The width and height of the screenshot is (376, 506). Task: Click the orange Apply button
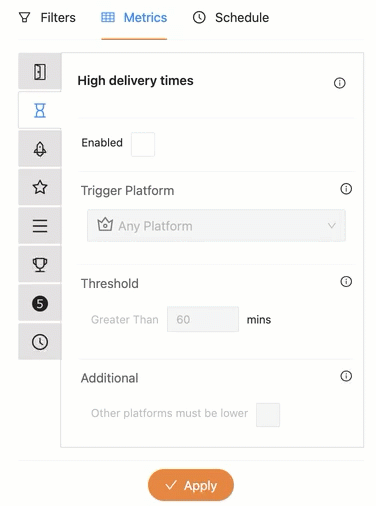pos(191,485)
